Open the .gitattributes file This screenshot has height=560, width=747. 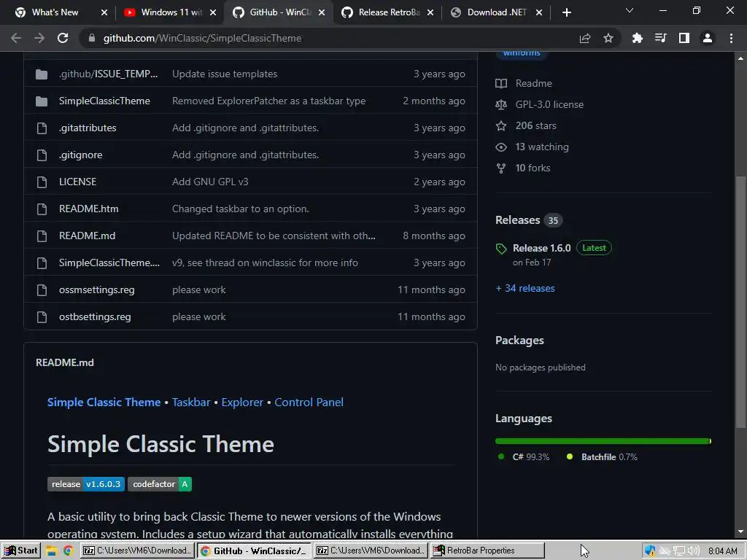coord(88,128)
